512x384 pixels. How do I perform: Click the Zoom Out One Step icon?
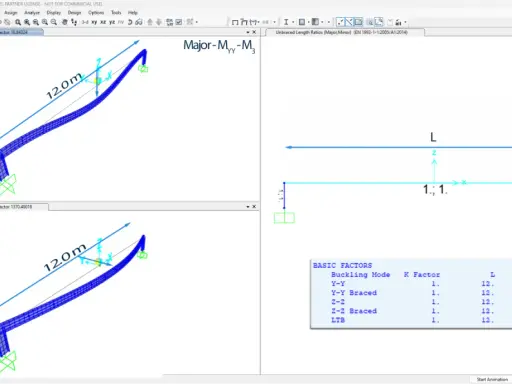[53, 22]
